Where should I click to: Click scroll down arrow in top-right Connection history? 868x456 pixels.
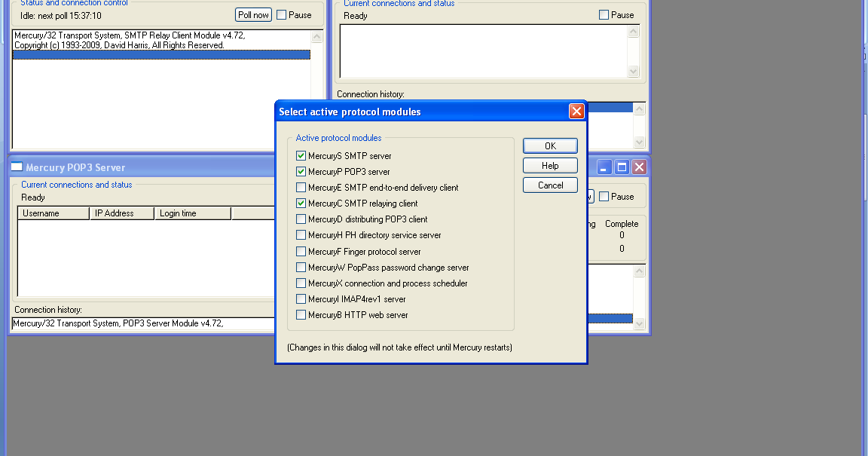pos(639,142)
